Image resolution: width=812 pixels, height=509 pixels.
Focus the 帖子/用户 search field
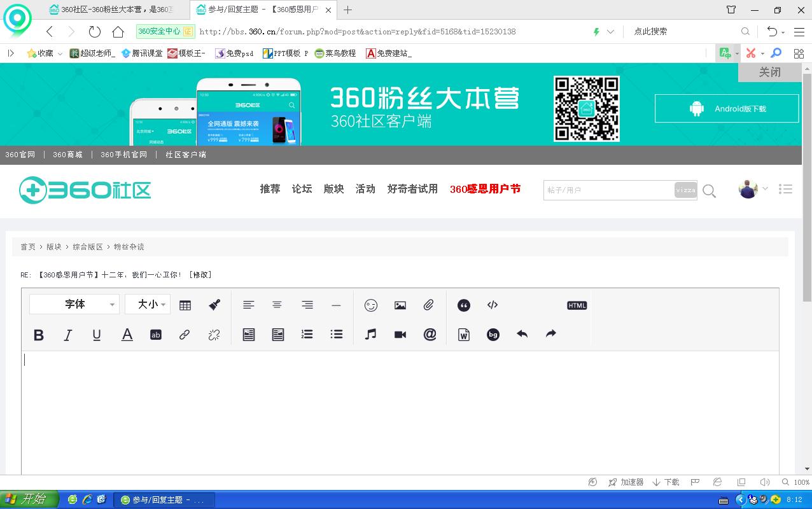[608, 190]
